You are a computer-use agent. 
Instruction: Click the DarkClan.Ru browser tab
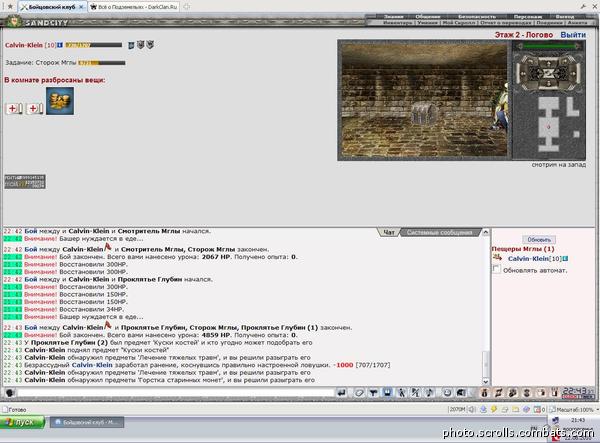click(x=134, y=7)
